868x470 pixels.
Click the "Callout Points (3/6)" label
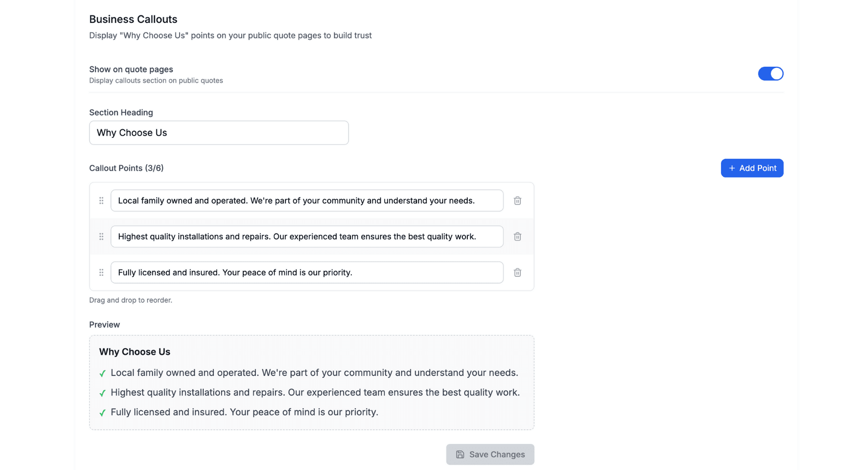(127, 168)
